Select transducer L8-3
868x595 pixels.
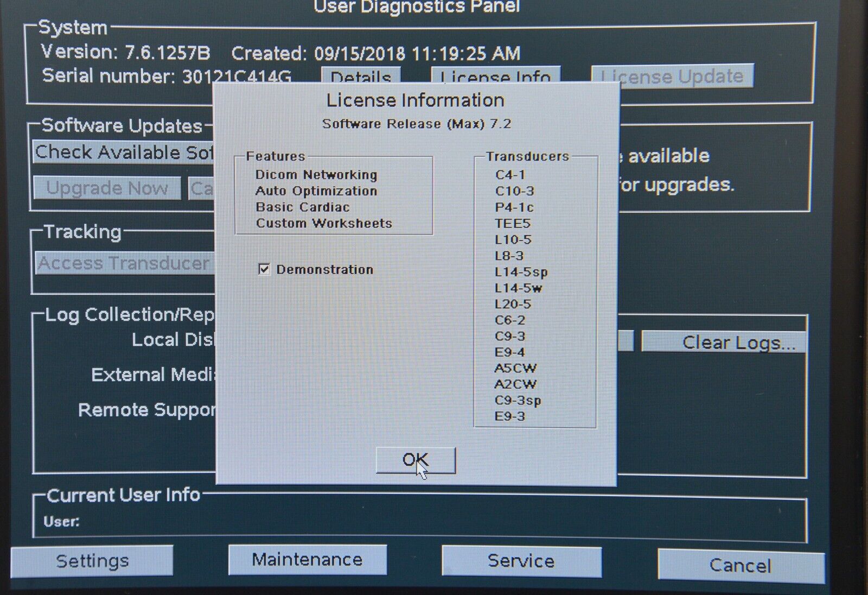[x=509, y=256]
